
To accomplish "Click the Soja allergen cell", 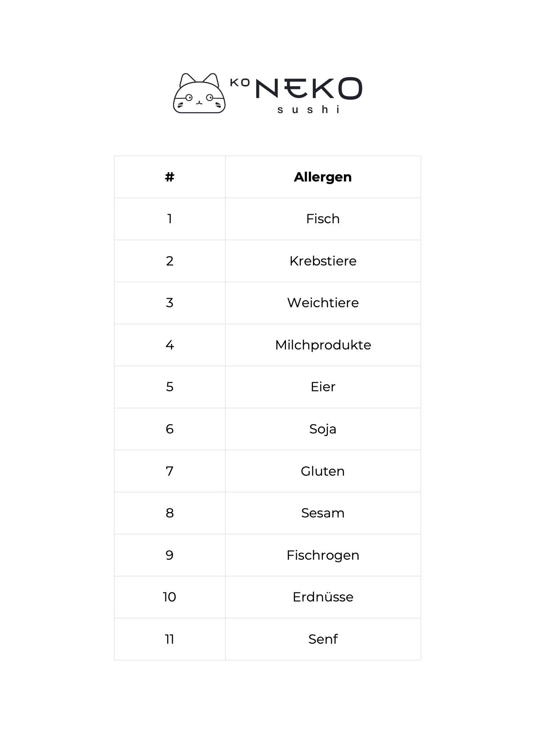I will (323, 429).
